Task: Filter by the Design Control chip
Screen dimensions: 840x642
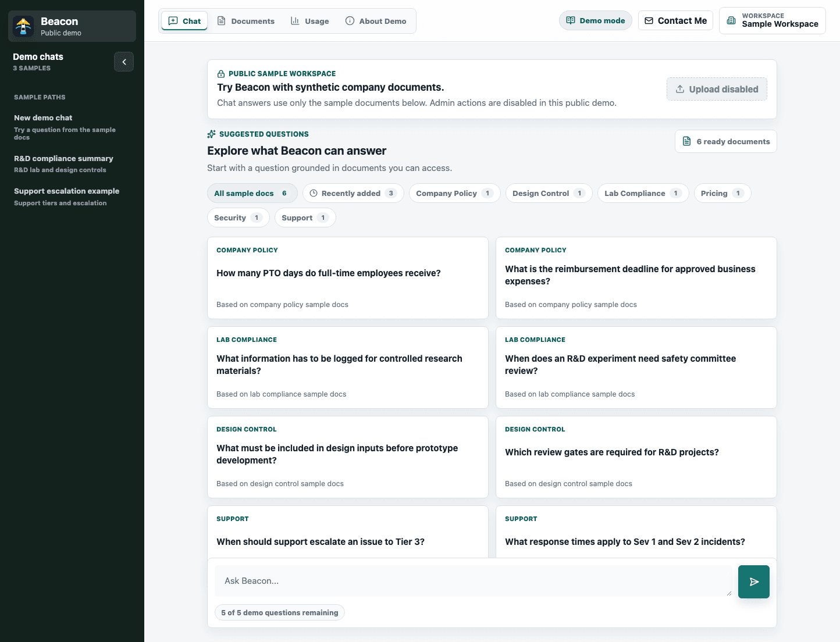Action: [x=549, y=193]
